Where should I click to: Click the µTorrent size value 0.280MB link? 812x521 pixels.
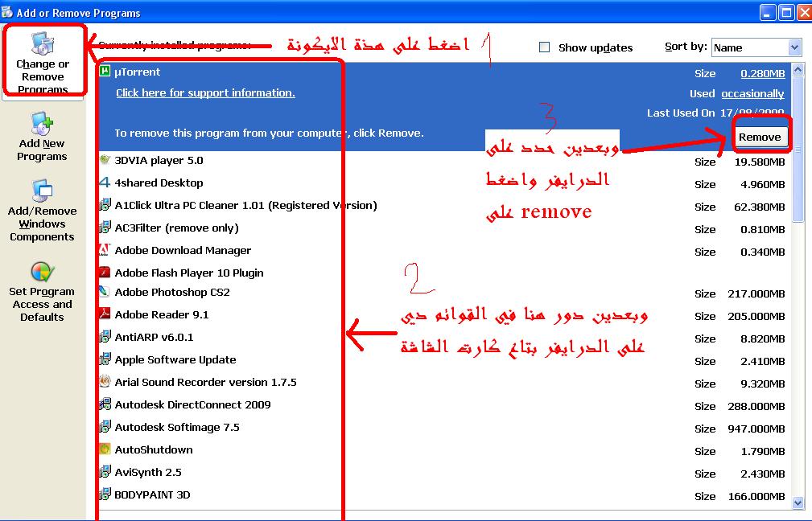point(762,73)
